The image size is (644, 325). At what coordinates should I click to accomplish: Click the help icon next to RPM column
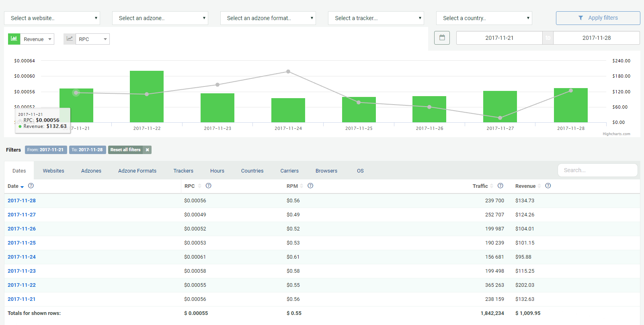pyautogui.click(x=310, y=186)
